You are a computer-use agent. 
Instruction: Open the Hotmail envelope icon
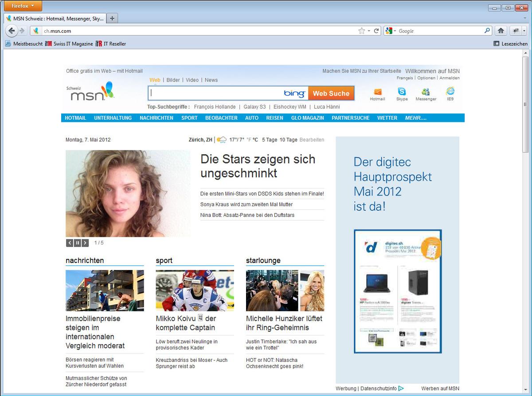tap(378, 92)
